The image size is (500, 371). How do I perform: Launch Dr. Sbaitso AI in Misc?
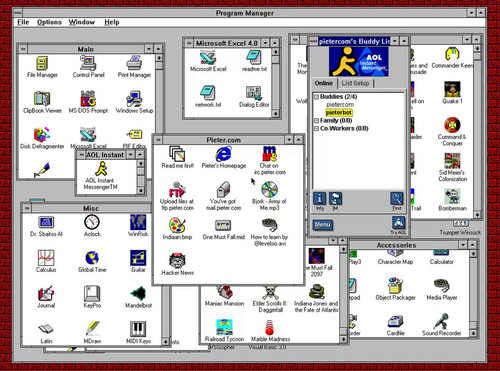coord(46,226)
